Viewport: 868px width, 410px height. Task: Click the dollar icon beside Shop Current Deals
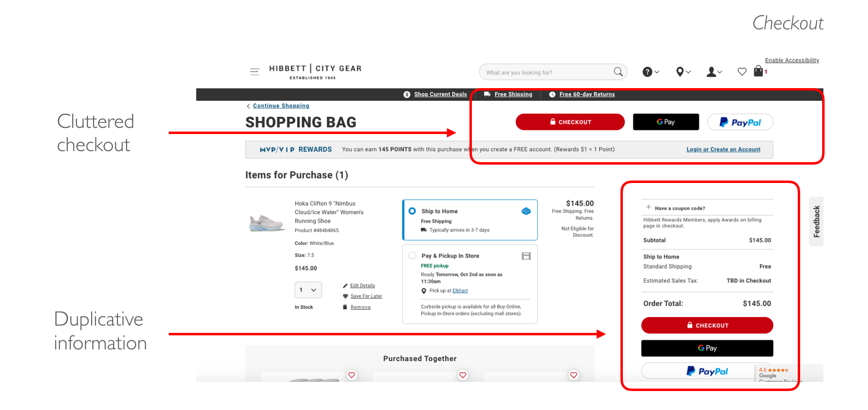(x=407, y=94)
